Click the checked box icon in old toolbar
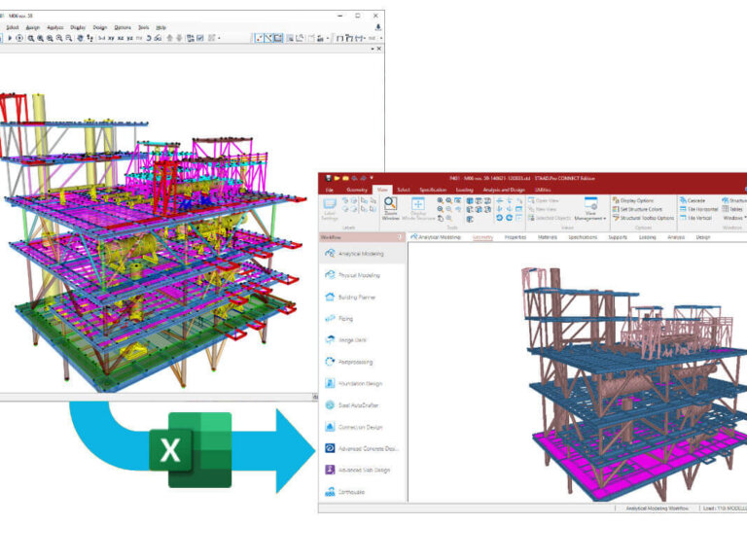Screen dimensions: 747x560 [x=200, y=38]
